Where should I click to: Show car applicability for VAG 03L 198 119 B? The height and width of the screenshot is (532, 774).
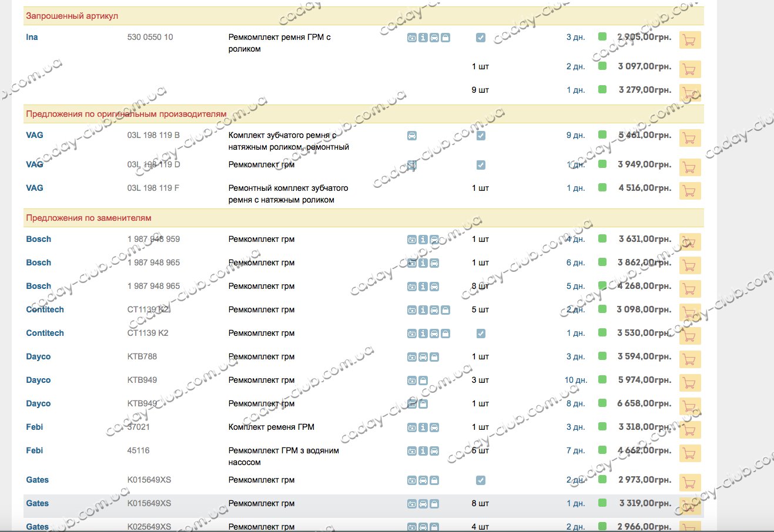click(412, 136)
